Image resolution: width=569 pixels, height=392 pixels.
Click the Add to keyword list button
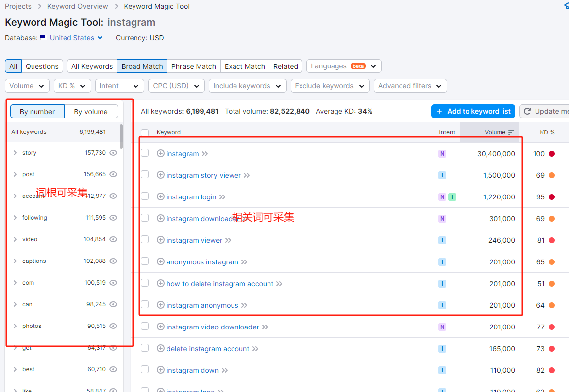473,111
